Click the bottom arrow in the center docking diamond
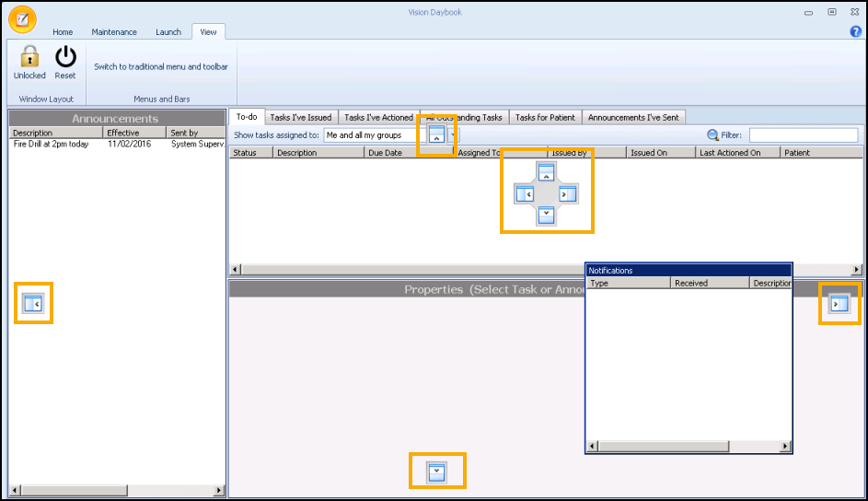The width and height of the screenshot is (868, 501). pyautogui.click(x=546, y=215)
